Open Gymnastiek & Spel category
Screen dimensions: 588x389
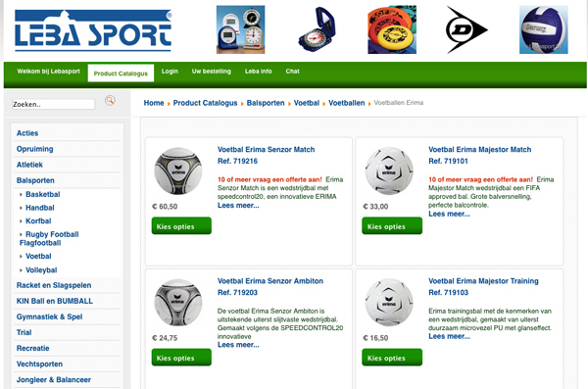[x=49, y=316]
